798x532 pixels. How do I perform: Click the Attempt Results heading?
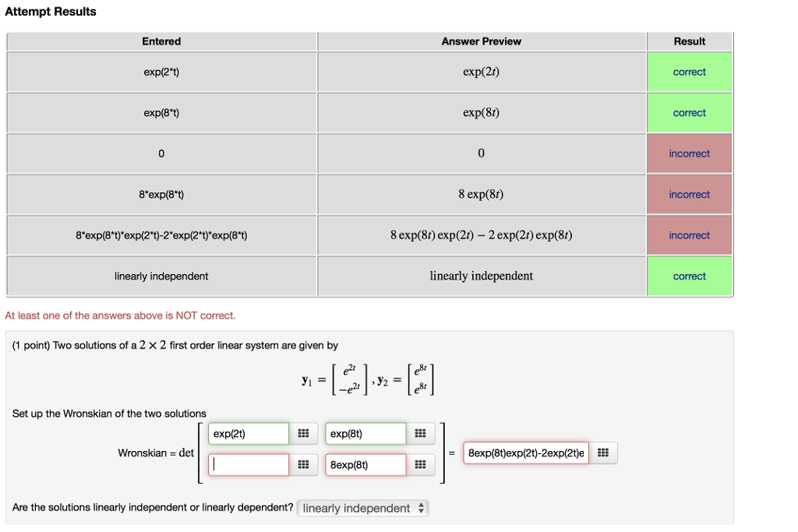[x=51, y=11]
